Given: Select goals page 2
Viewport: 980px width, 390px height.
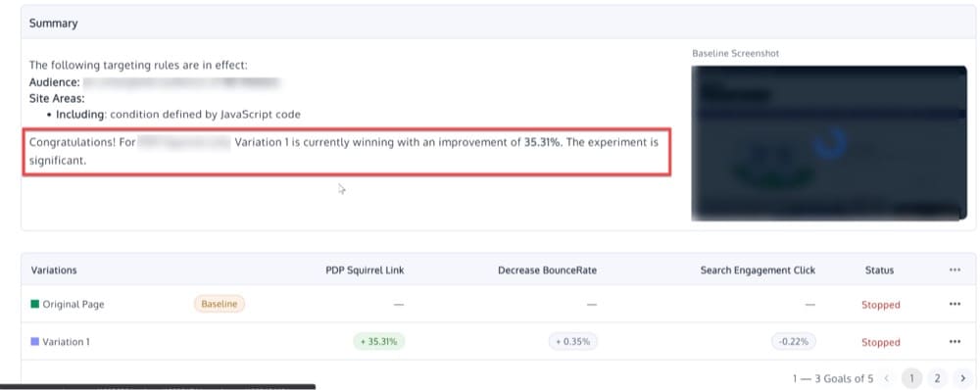Looking at the screenshot, I should click(x=937, y=378).
